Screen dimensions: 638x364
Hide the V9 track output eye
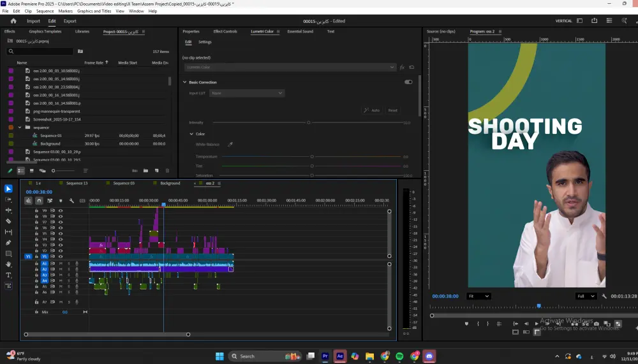(x=61, y=210)
